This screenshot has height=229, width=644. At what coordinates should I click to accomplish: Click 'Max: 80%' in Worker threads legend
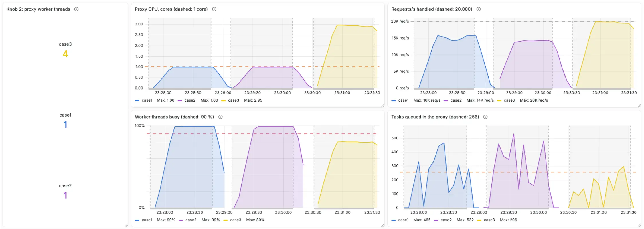coord(255,220)
